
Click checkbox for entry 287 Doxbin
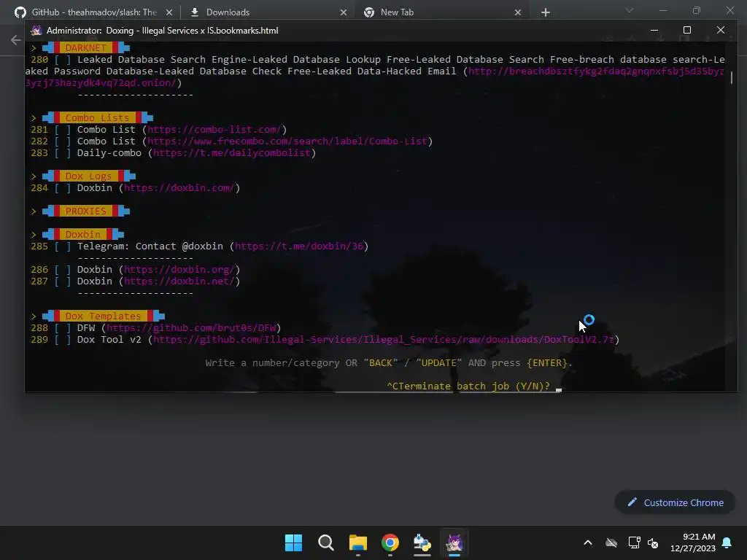click(63, 281)
